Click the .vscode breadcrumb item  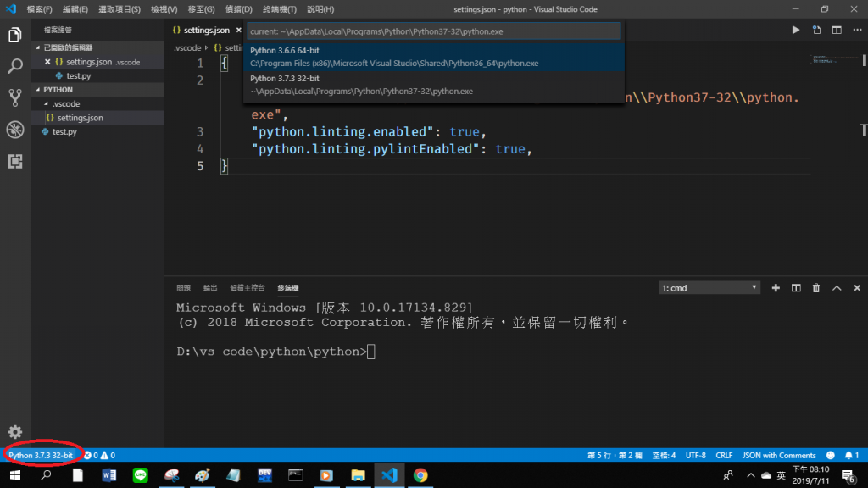pos(187,48)
